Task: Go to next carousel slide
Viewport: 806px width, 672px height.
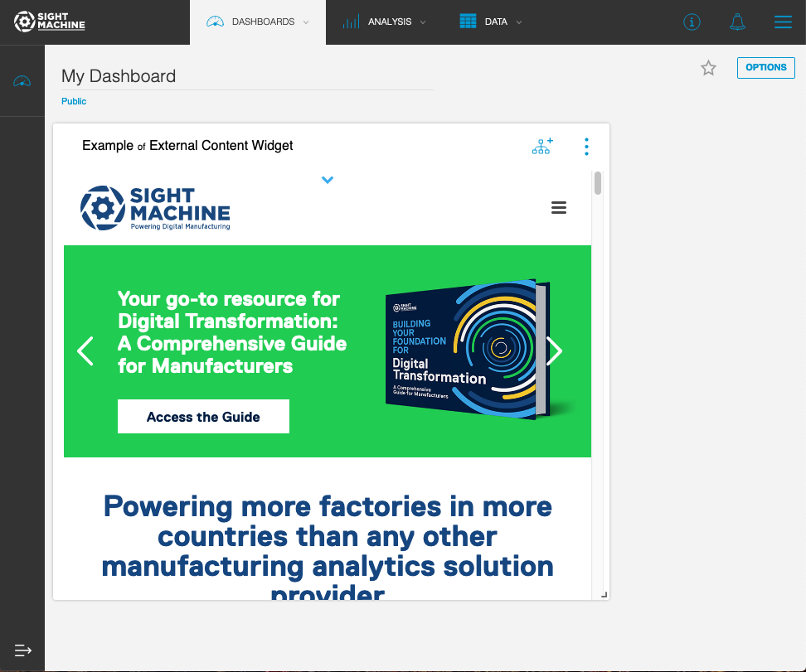Action: coord(554,351)
